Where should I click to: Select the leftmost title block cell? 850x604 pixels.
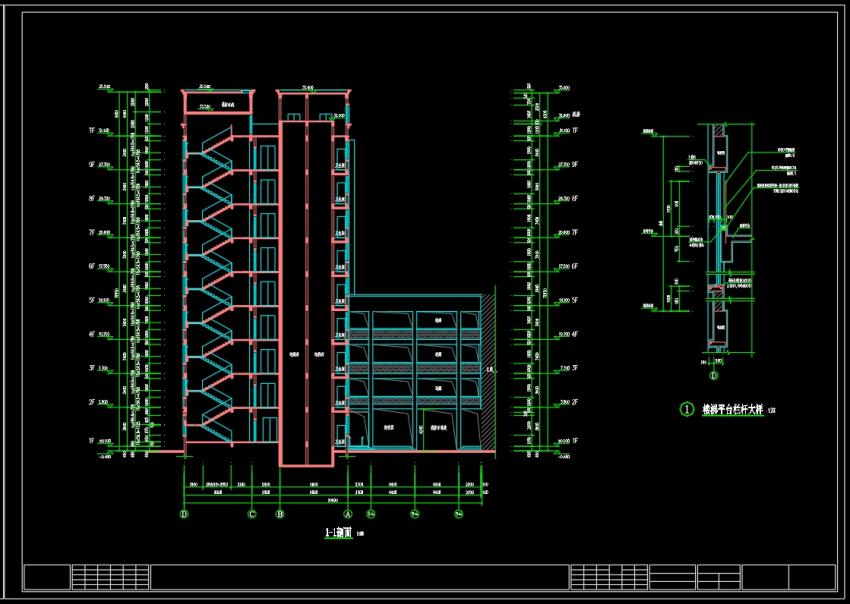pos(48,577)
